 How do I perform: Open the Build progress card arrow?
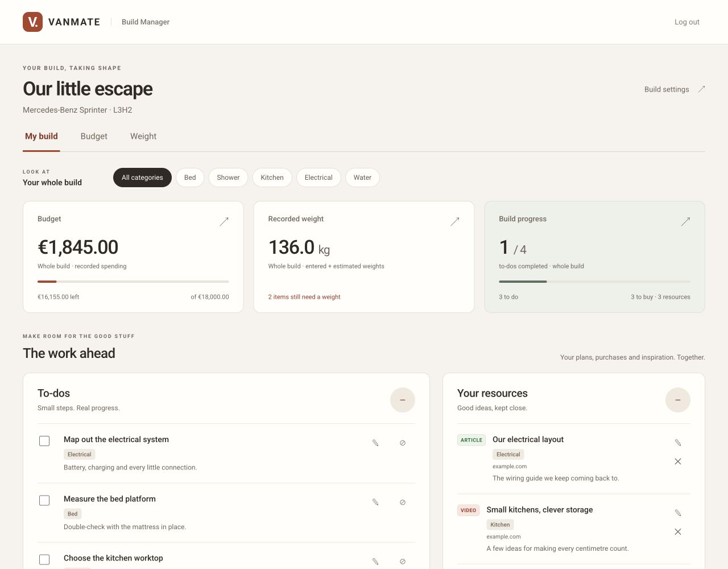click(685, 221)
